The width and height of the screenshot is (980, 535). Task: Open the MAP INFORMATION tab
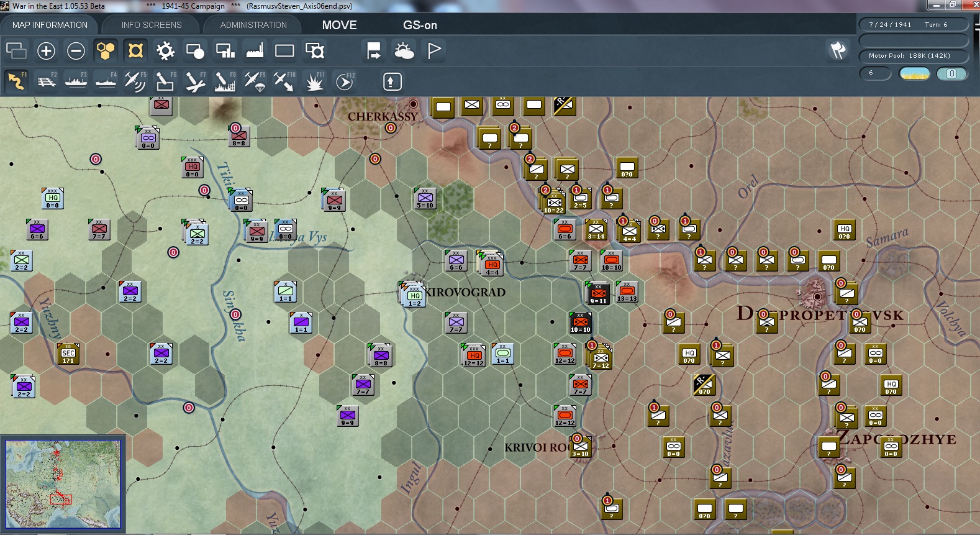click(x=50, y=25)
